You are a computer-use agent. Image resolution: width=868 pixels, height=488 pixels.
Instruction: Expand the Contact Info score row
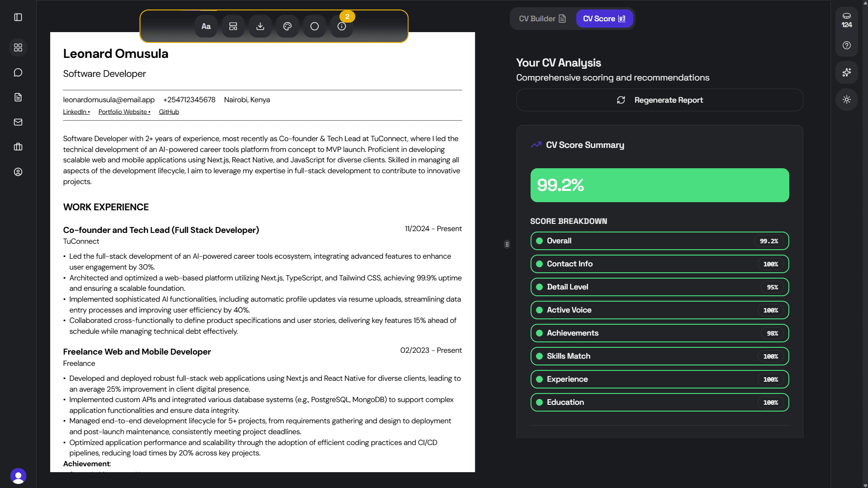(659, 264)
